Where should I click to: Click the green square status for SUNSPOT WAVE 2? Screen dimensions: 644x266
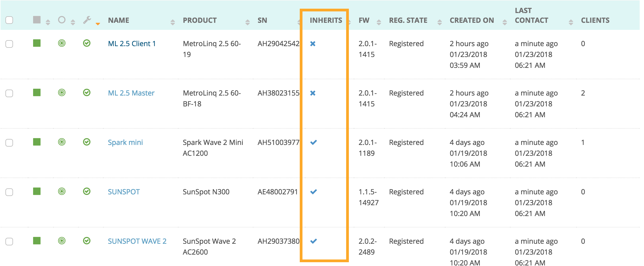(37, 241)
